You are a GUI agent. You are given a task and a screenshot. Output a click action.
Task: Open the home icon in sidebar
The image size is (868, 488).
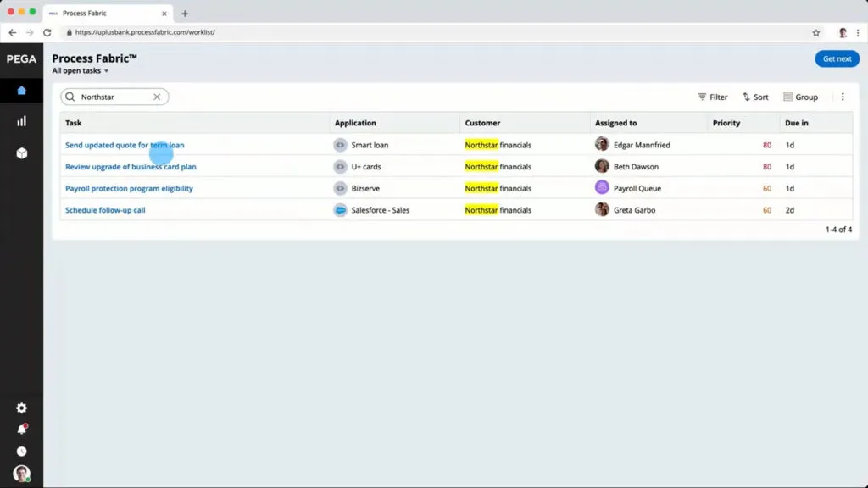(21, 90)
